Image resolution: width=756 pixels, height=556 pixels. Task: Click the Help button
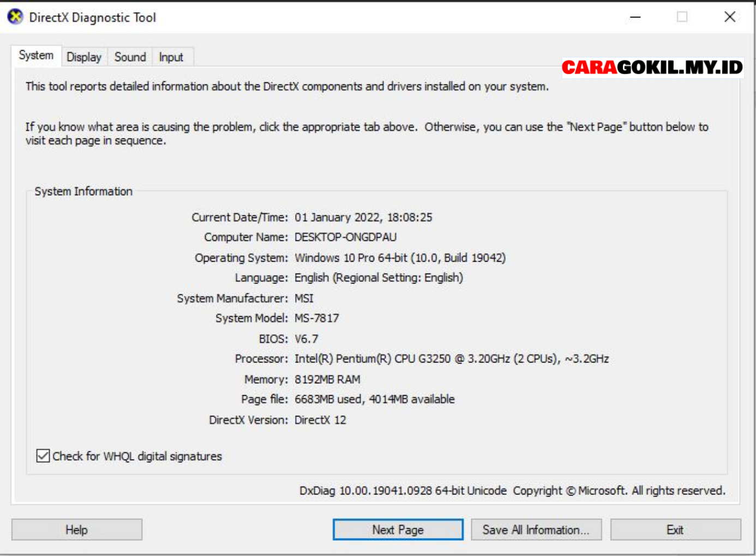click(x=77, y=530)
